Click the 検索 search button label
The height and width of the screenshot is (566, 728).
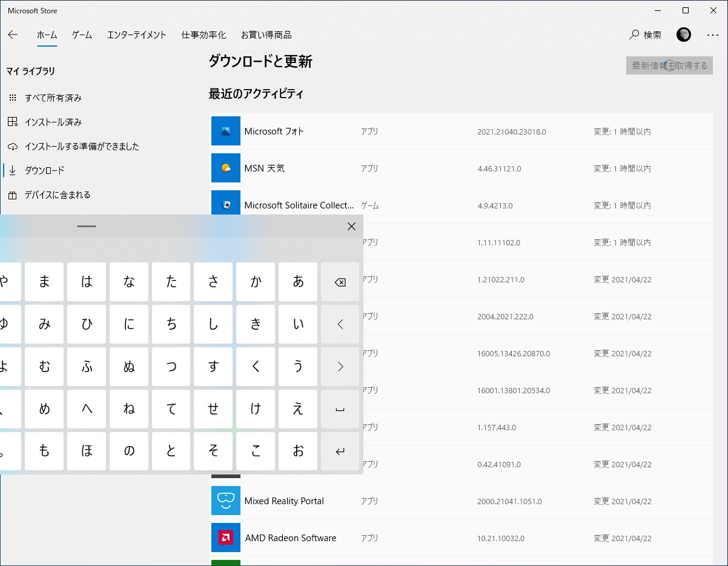pyautogui.click(x=652, y=35)
